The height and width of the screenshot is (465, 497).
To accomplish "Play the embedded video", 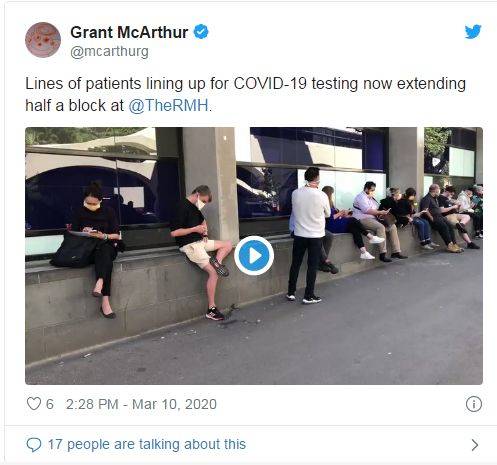I will click(254, 256).
